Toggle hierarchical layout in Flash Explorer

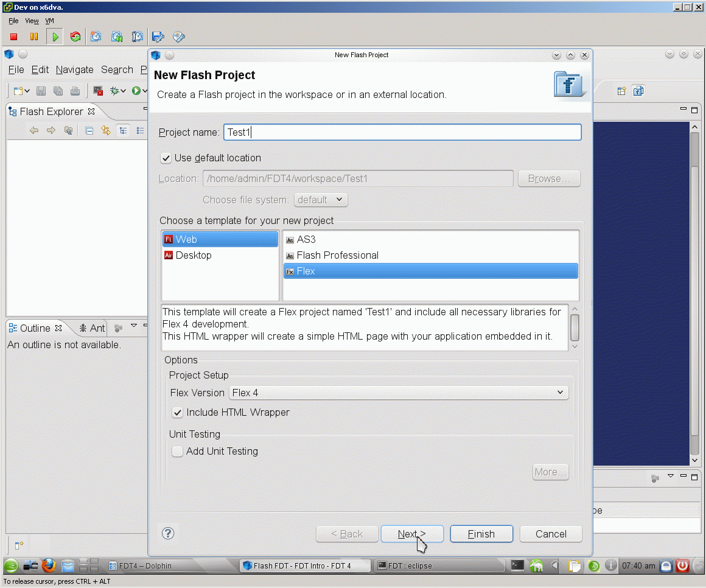[123, 131]
